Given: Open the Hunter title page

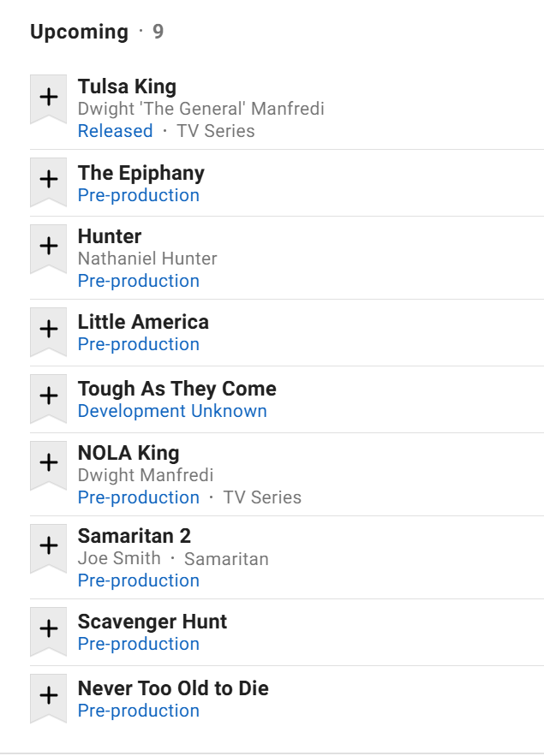Looking at the screenshot, I should coord(110,236).
